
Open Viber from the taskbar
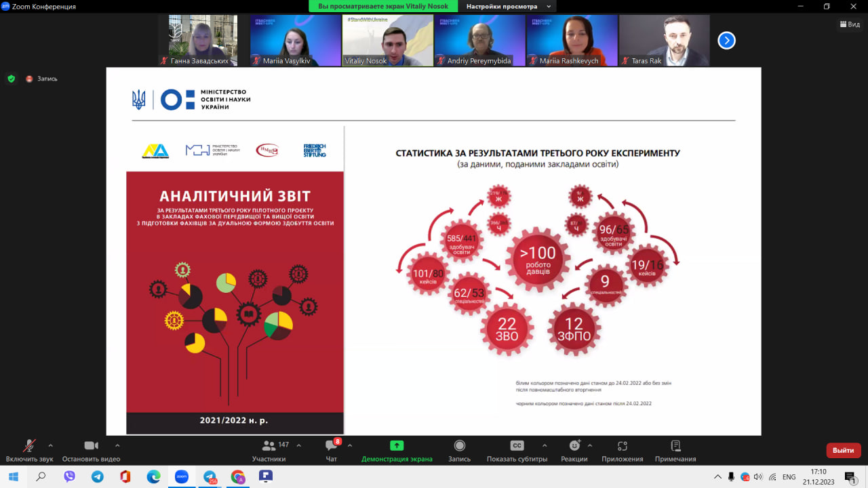tap(69, 476)
